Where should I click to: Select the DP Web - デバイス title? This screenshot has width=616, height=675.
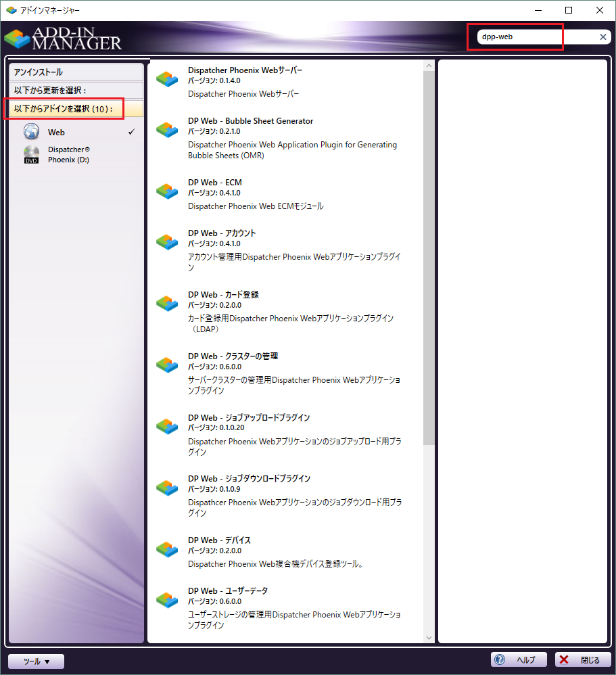click(219, 540)
